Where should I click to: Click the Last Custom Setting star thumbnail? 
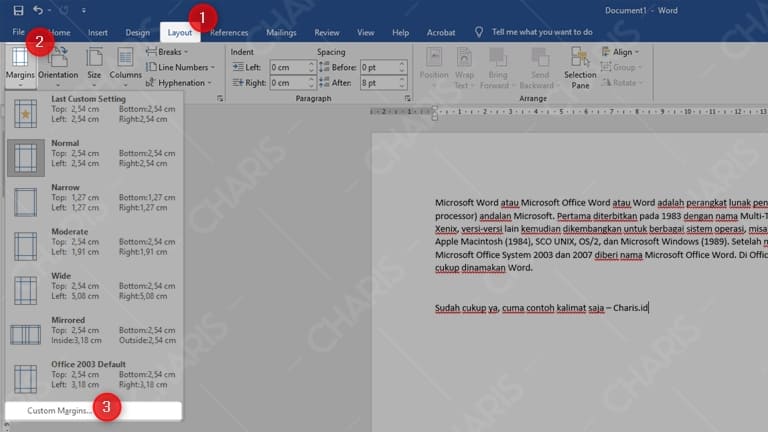tap(25, 114)
